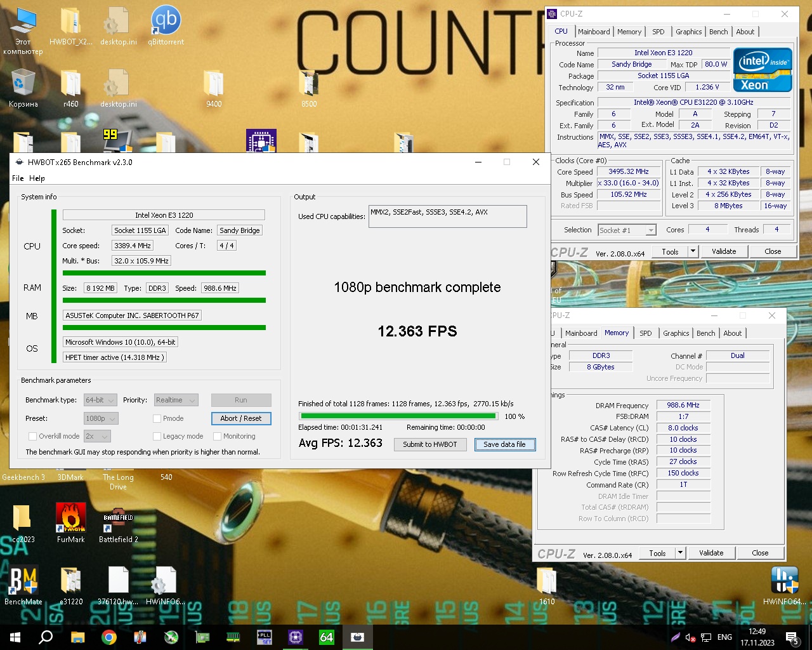812x650 pixels.
Task: Launch HWiNFO64 from desktop shortcut
Action: (x=785, y=584)
